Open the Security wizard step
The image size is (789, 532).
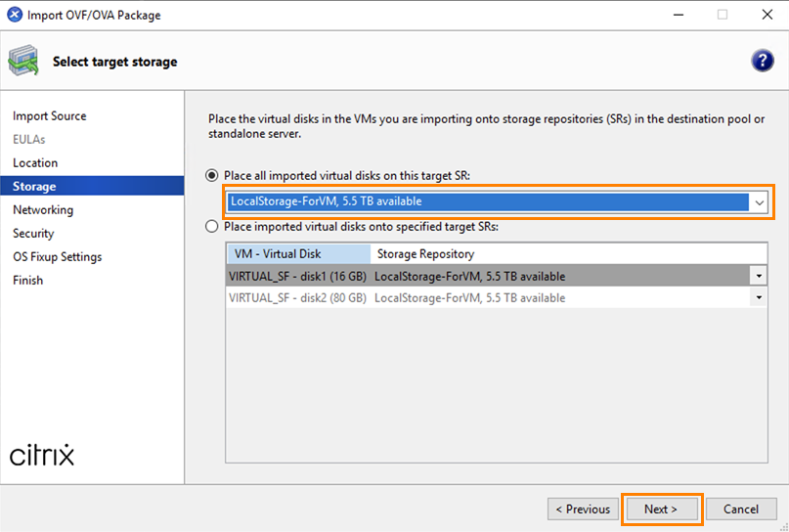tap(33, 234)
